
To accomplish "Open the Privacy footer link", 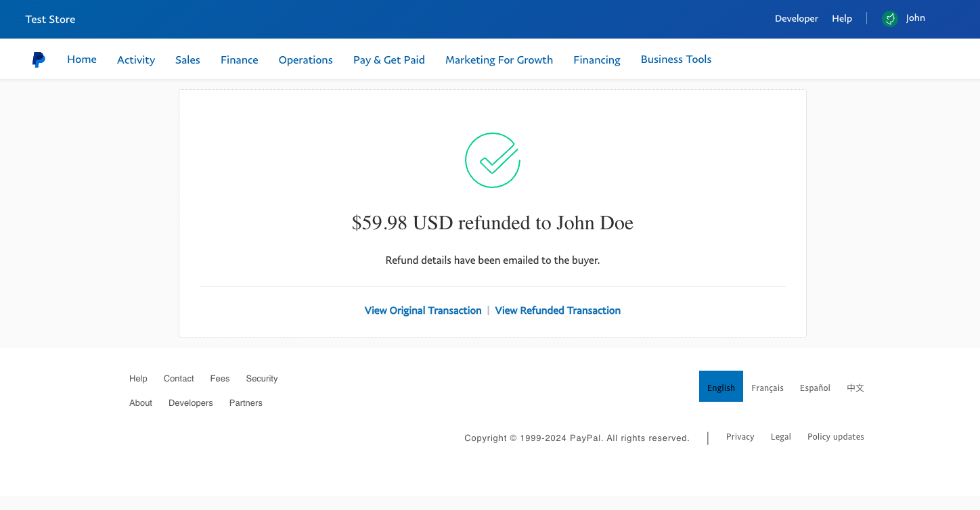I will tap(740, 437).
